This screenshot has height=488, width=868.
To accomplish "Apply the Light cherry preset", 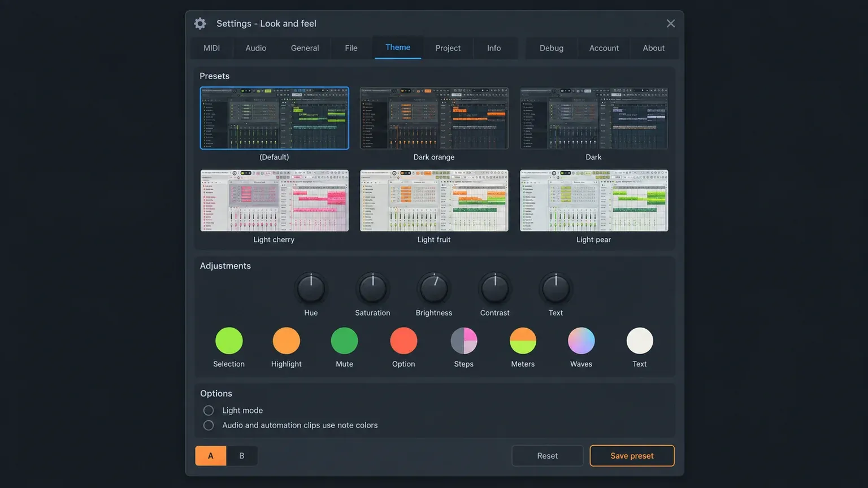I will (274, 201).
